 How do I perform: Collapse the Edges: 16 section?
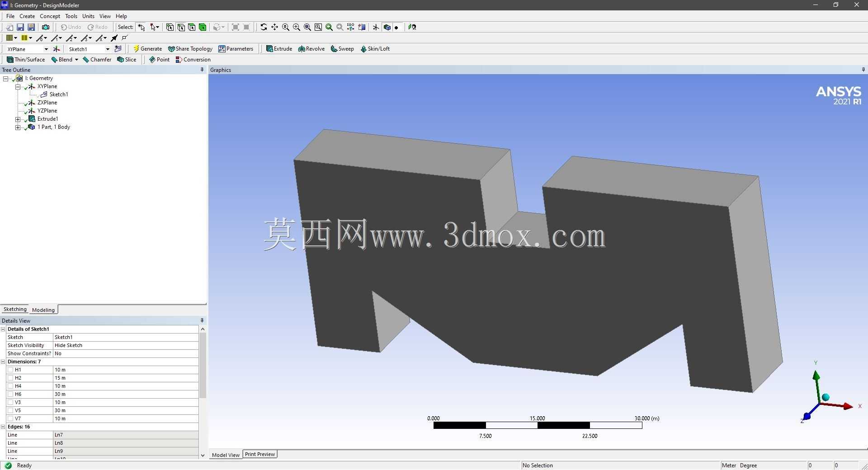[3, 427]
